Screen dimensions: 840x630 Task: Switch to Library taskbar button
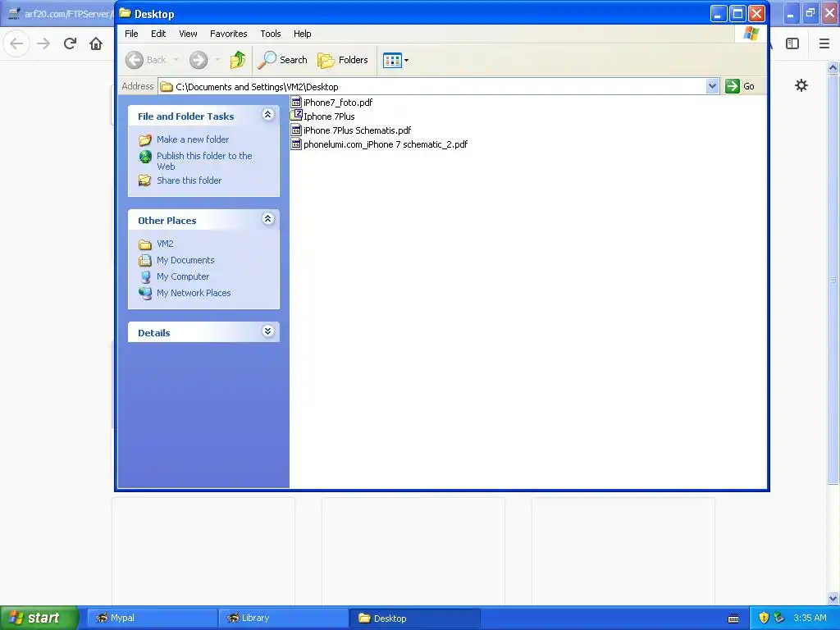pyautogui.click(x=283, y=619)
